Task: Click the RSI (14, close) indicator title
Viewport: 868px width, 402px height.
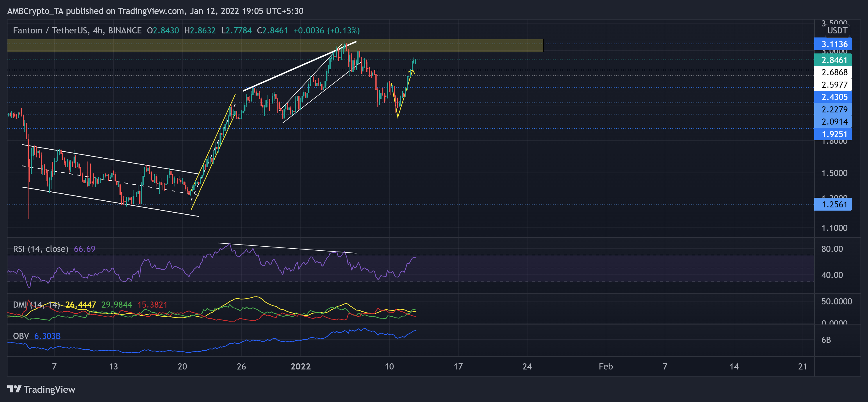Action: pyautogui.click(x=40, y=249)
